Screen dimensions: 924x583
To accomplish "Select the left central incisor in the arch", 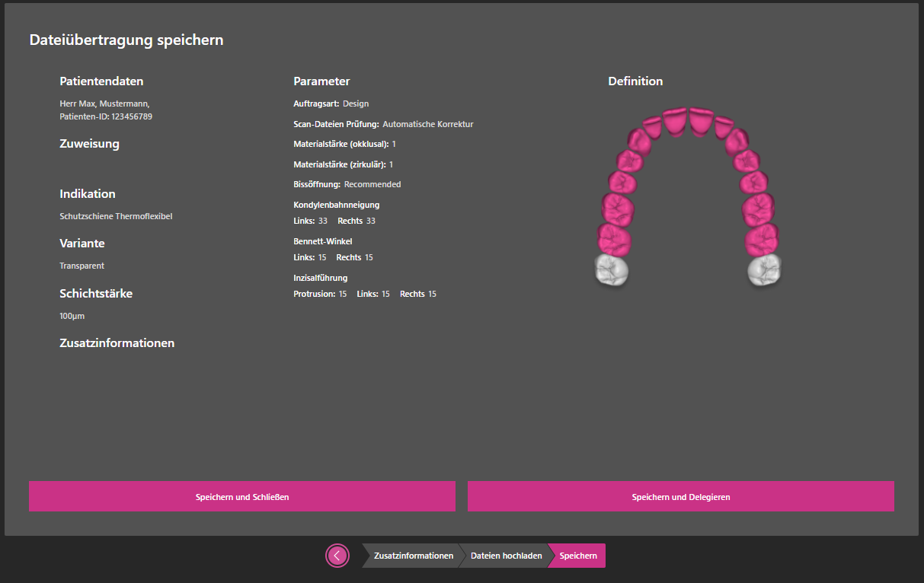I will pyautogui.click(x=675, y=121).
